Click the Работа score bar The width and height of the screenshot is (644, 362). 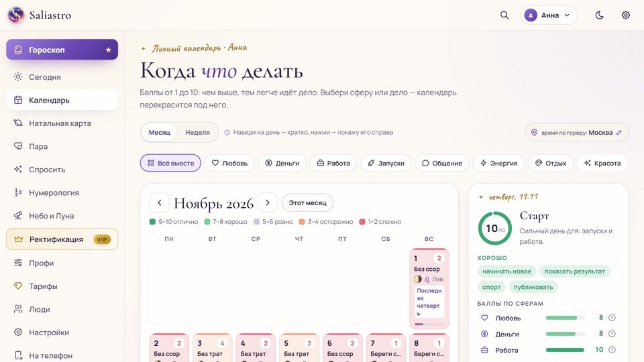point(565,350)
